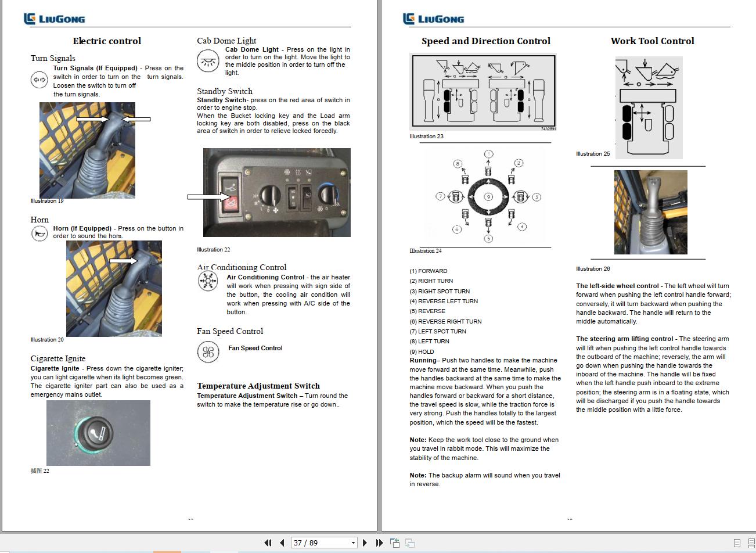The height and width of the screenshot is (553, 756).
Task: Click the Cab Dome Light icon
Action: coord(208,61)
